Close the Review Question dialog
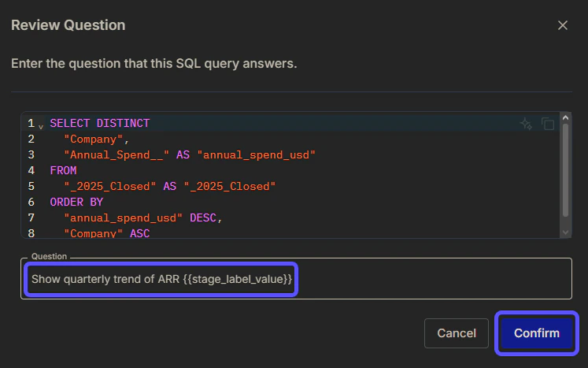Viewport: 588px width, 368px height. point(563,25)
